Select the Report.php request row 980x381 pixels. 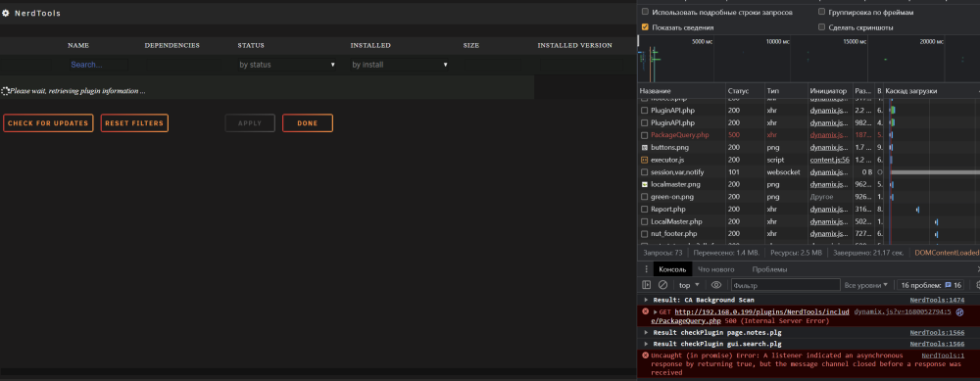tap(808, 210)
